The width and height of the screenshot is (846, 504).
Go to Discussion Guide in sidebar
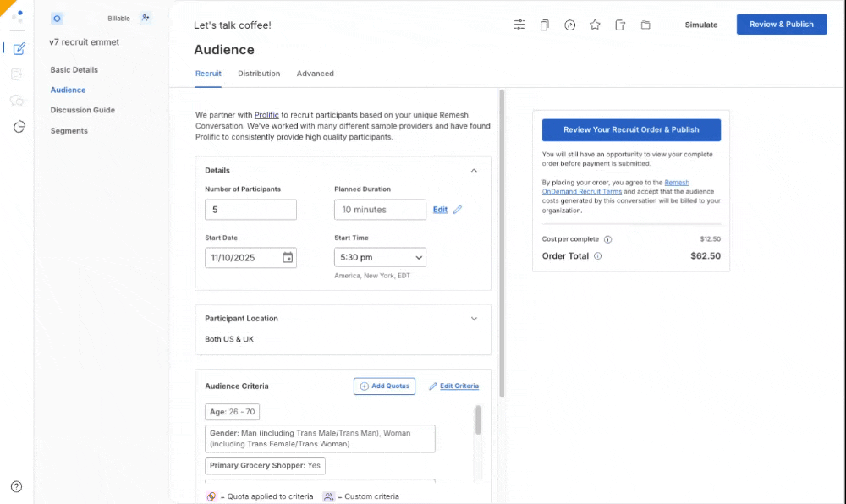pos(82,110)
